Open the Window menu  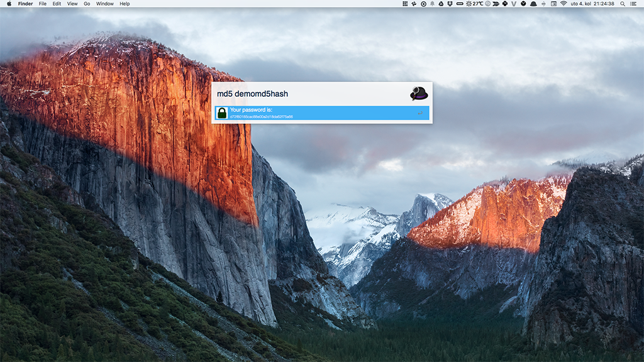[105, 4]
